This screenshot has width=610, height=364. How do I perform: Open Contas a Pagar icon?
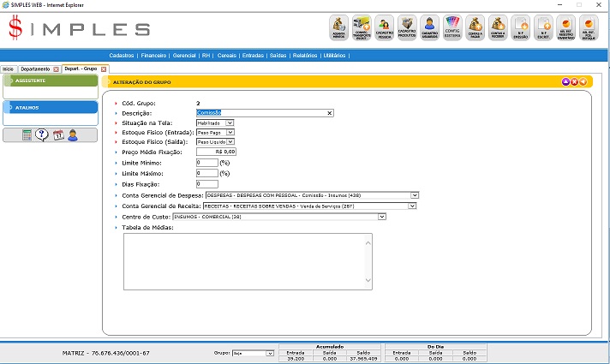tap(475, 27)
